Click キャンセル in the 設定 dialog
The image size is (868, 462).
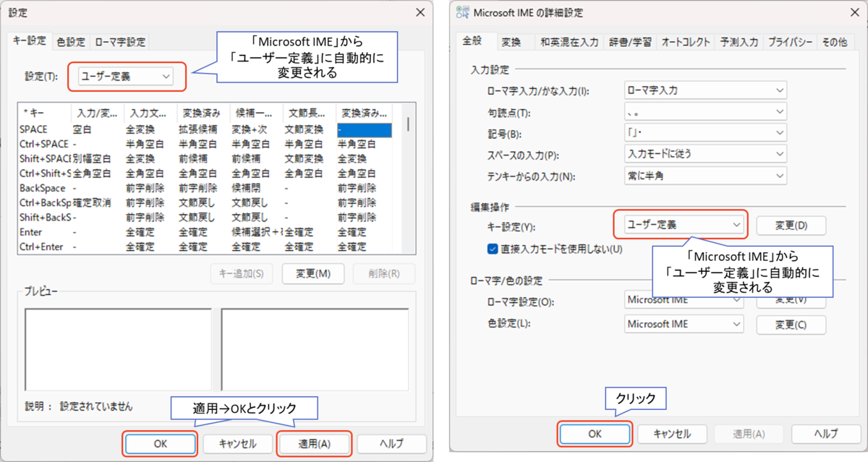pos(238,443)
